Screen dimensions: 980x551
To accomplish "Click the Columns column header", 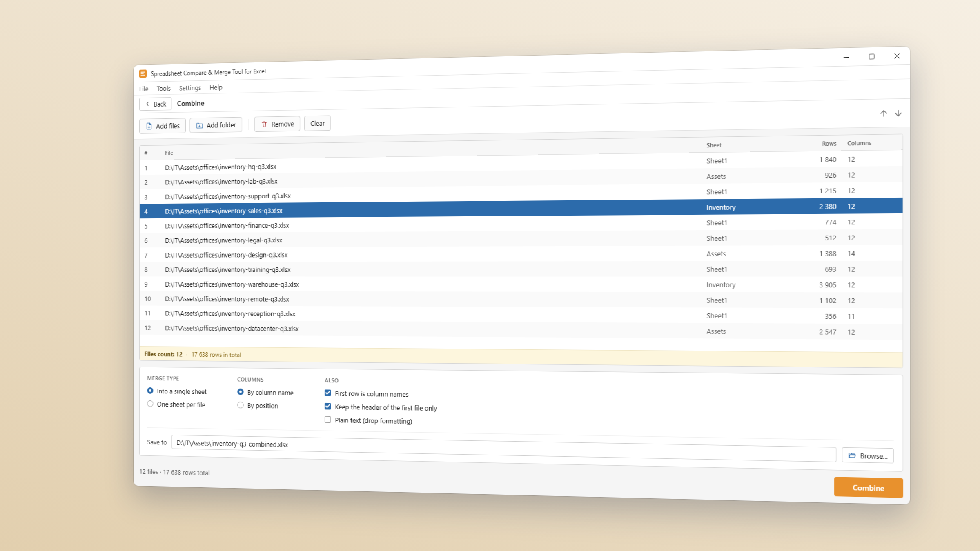I will [x=859, y=143].
